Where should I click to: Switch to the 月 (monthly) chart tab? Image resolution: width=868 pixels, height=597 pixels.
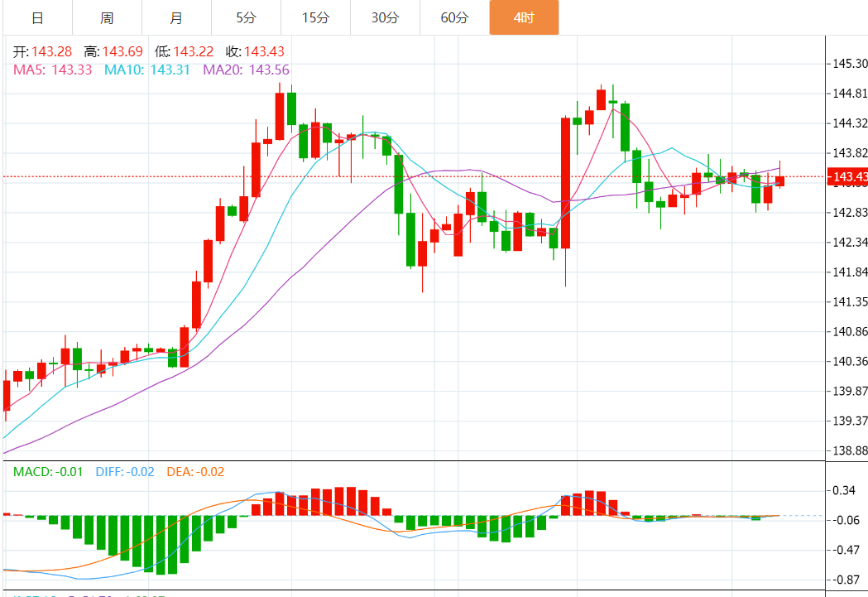176,17
